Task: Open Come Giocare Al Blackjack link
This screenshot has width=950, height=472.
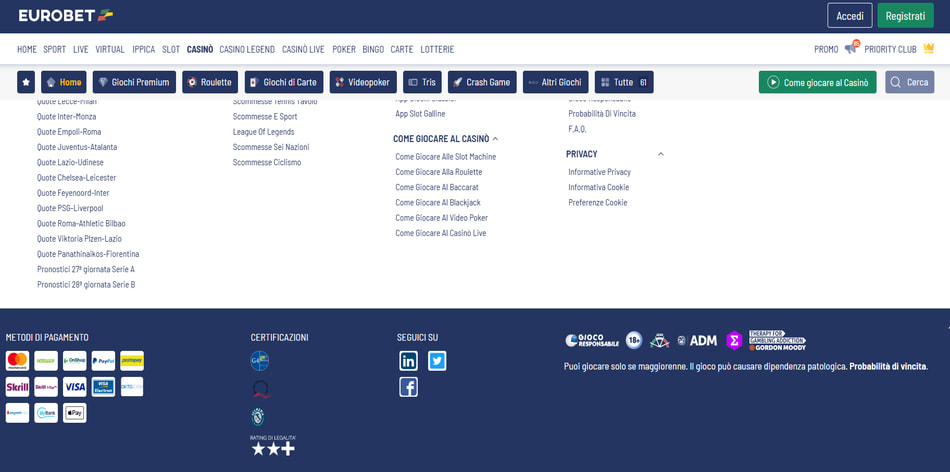Action: click(x=438, y=202)
